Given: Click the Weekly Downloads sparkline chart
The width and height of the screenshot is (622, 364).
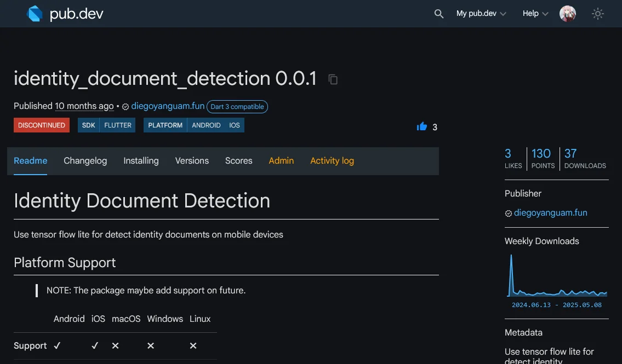Looking at the screenshot, I should tap(557, 276).
